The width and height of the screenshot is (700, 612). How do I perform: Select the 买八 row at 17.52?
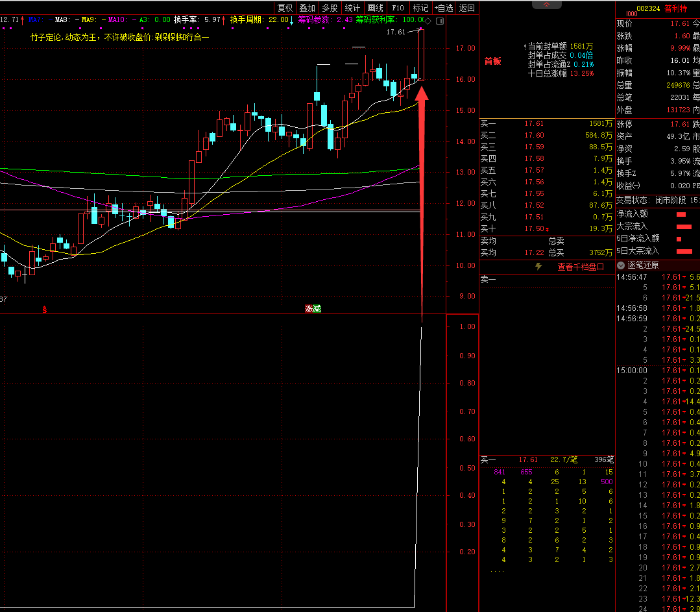click(x=546, y=205)
